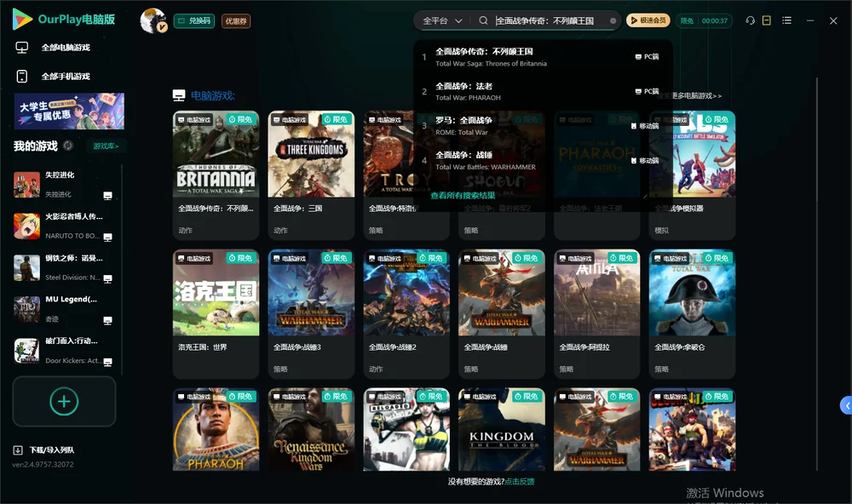Viewport: 852px width, 504px height.
Task: Click the 大学生专属优惠 banner
Action: pyautogui.click(x=69, y=111)
